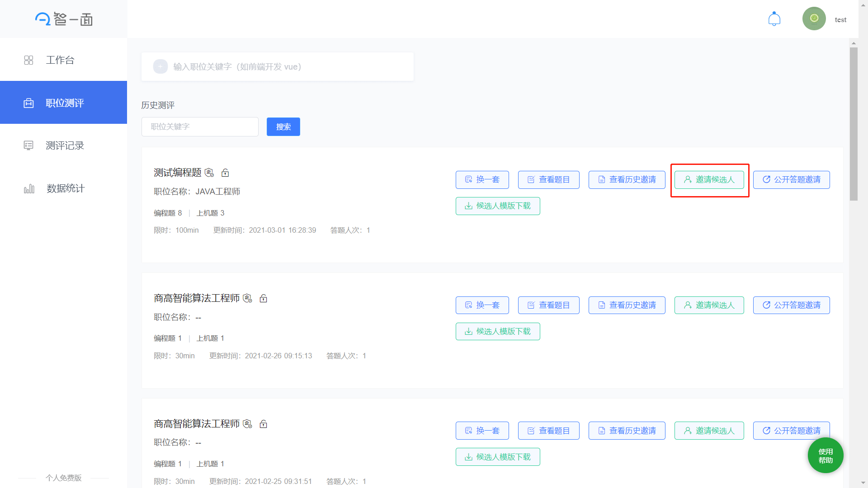The width and height of the screenshot is (868, 488).
Task: Click 公开答题邀请 in the 2021-02-25 assessment card
Action: tap(791, 431)
